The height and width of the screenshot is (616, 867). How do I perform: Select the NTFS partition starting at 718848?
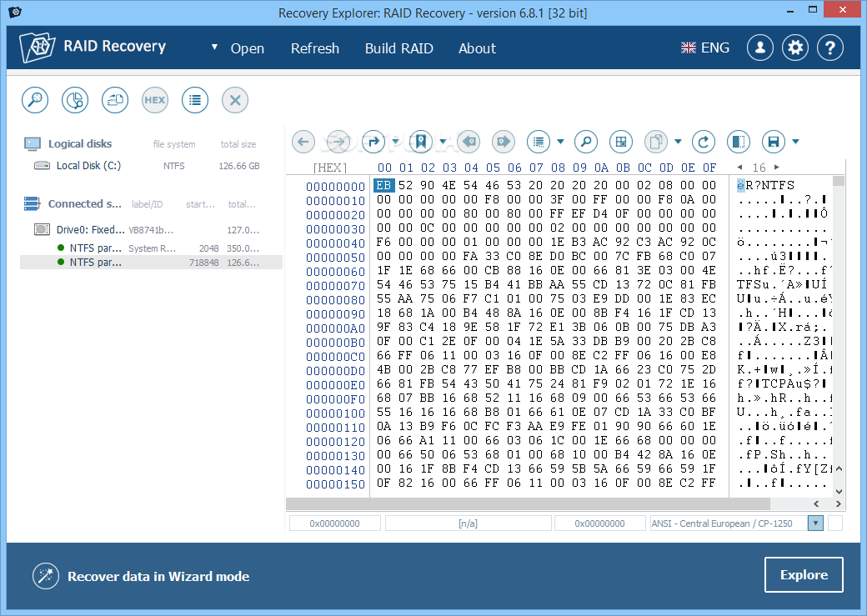point(151,262)
